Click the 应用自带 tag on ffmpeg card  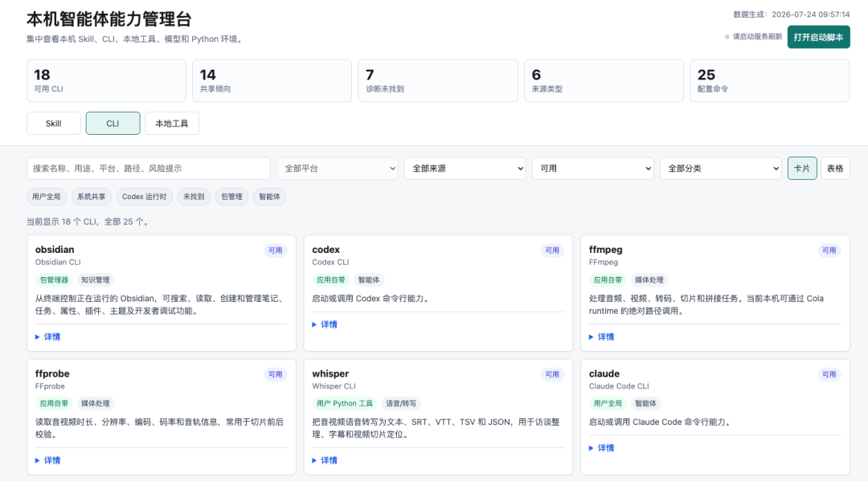click(608, 279)
